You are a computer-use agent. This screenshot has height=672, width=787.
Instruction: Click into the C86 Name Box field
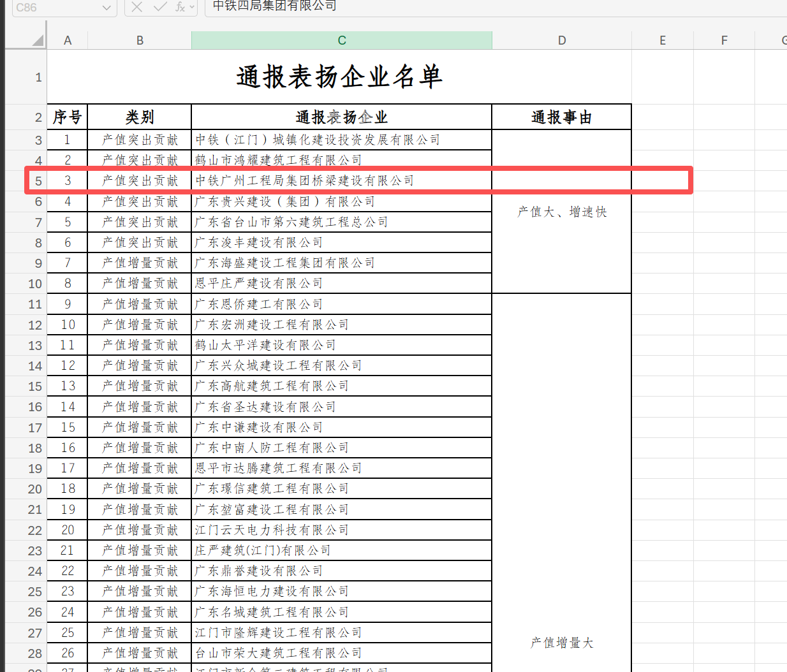[51, 8]
